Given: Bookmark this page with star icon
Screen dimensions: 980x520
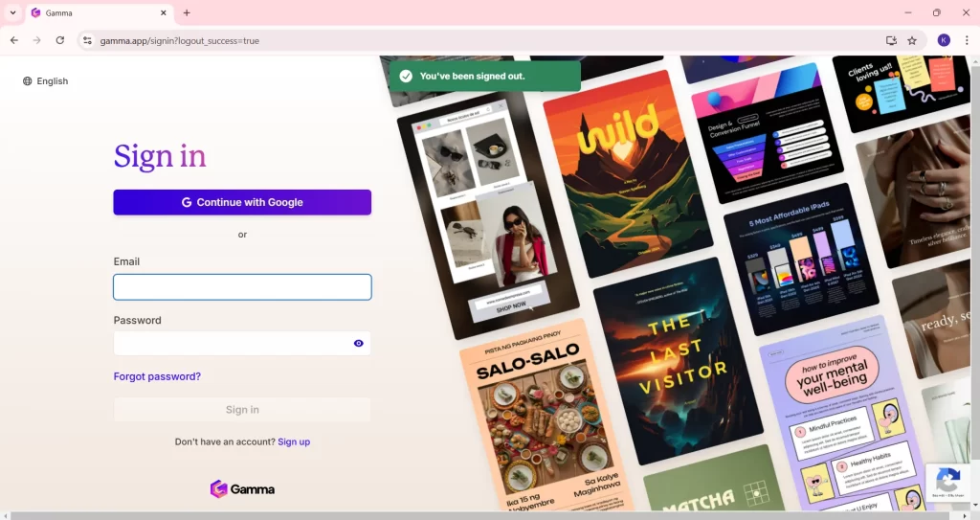Looking at the screenshot, I should (912, 40).
